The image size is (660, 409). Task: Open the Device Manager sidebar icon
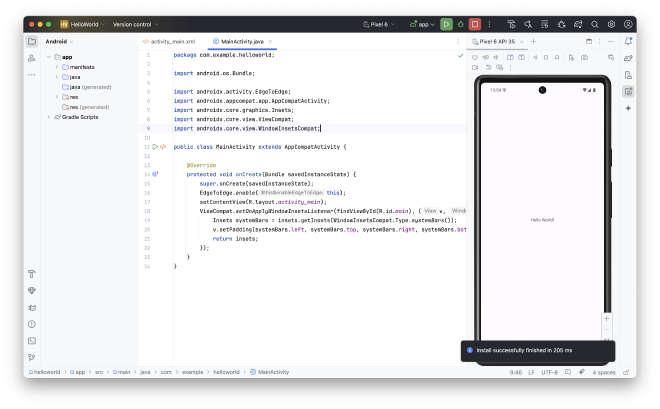[628, 75]
